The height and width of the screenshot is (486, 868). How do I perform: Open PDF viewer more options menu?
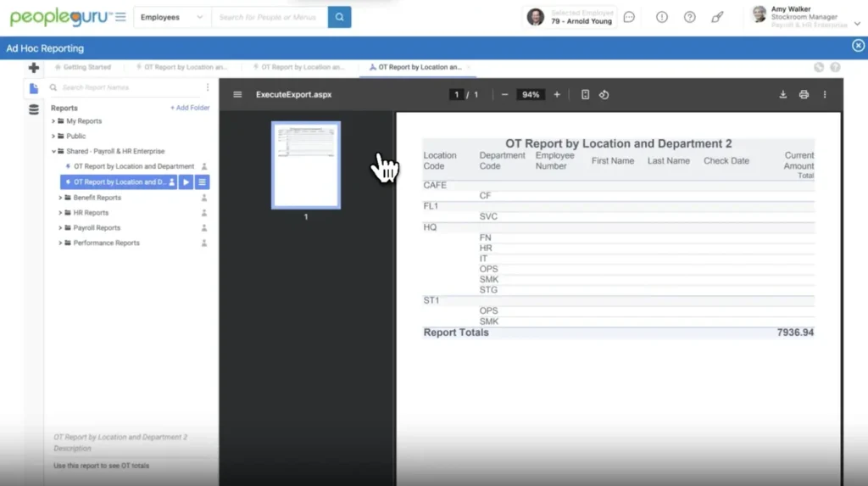[x=825, y=95]
